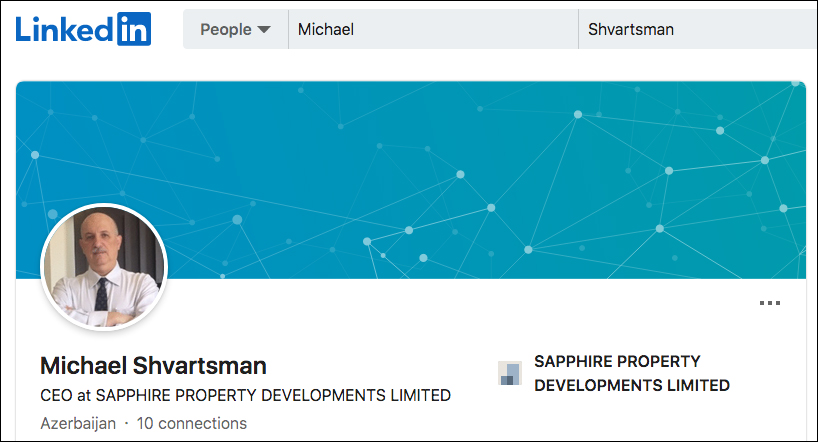Click the first name field containing Michael

(x=434, y=29)
